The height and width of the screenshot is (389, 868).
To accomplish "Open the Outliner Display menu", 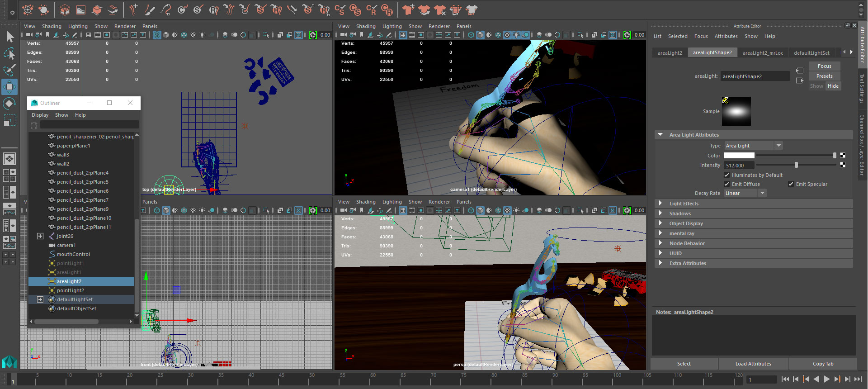I will pyautogui.click(x=40, y=115).
